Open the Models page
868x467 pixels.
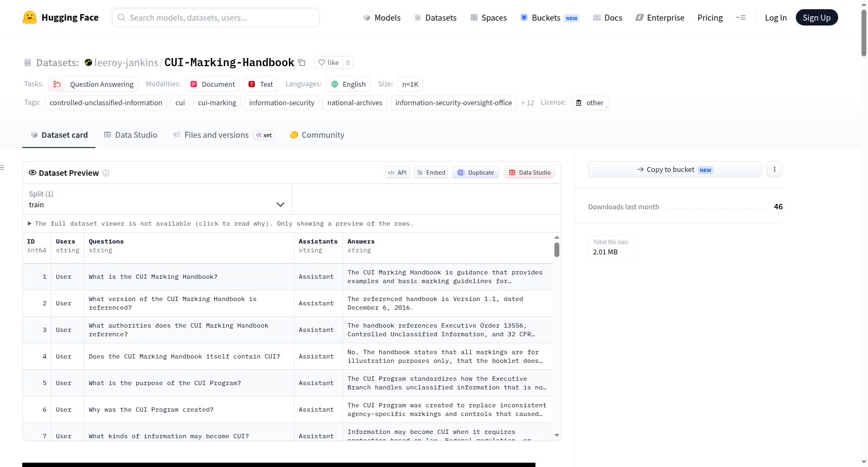coord(382,17)
